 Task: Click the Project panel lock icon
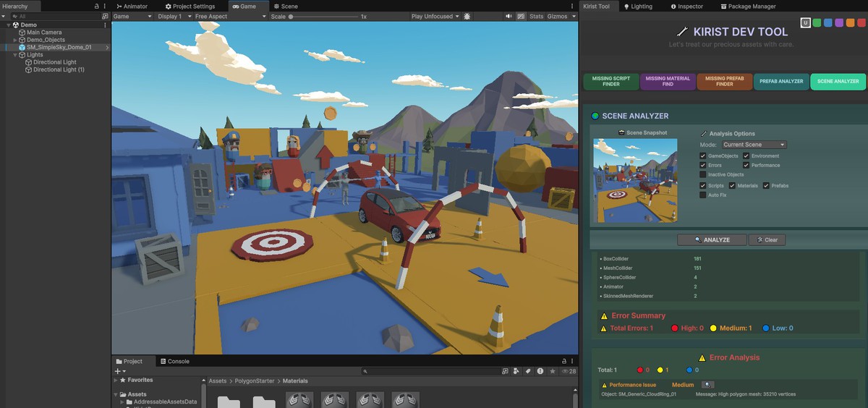click(564, 361)
